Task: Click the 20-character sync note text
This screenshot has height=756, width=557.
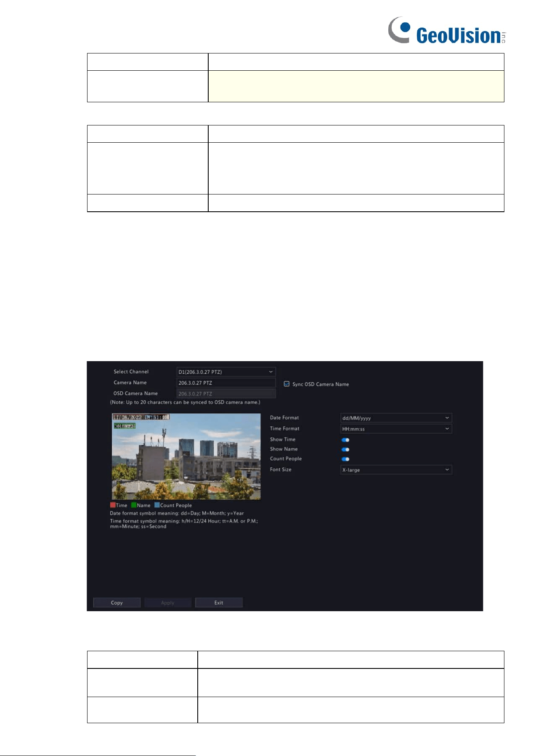Action: [185, 402]
